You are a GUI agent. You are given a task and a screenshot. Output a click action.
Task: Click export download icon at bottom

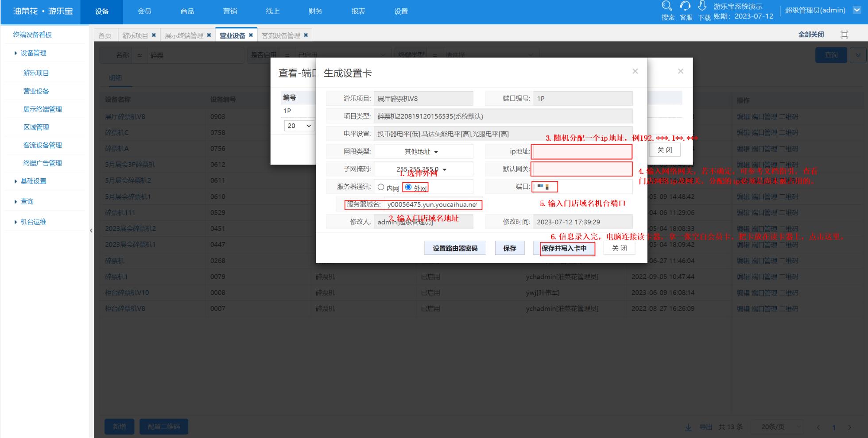click(x=688, y=427)
